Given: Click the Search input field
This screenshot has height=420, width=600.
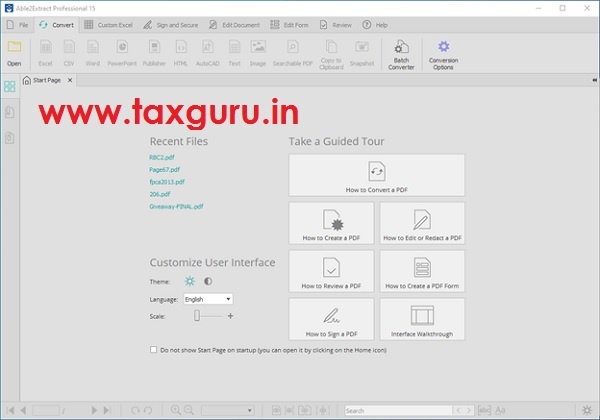Looking at the screenshot, I should click(x=398, y=410).
